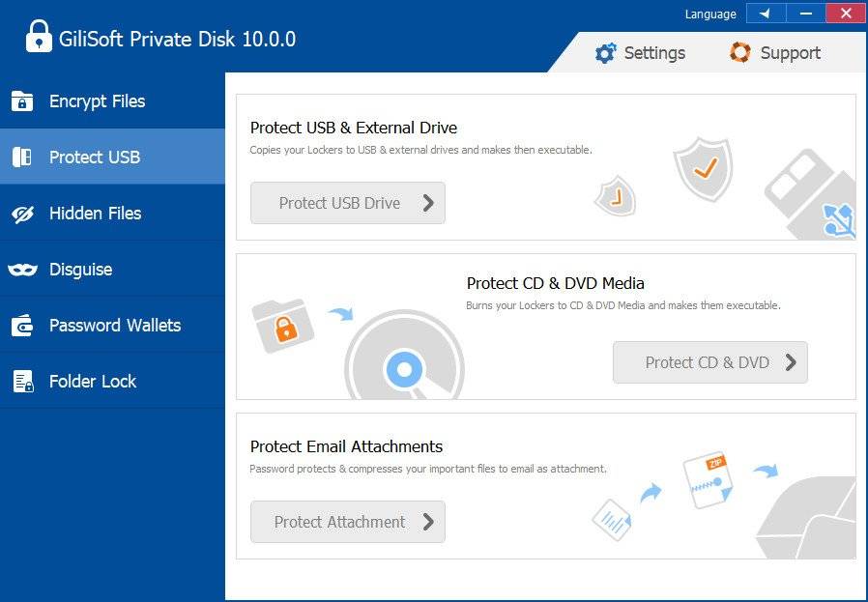Click the 'Password protects & compresses' description
Screen dimensions: 868x602
(428, 469)
